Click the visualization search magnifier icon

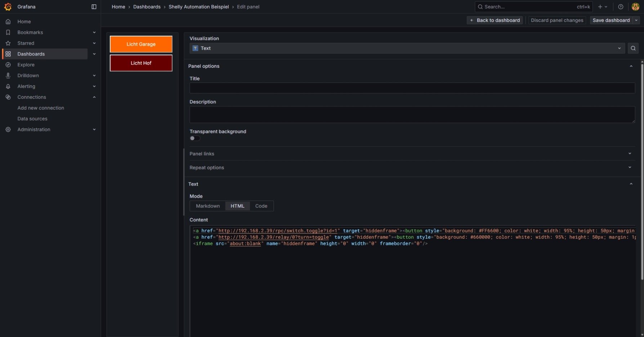tap(633, 48)
